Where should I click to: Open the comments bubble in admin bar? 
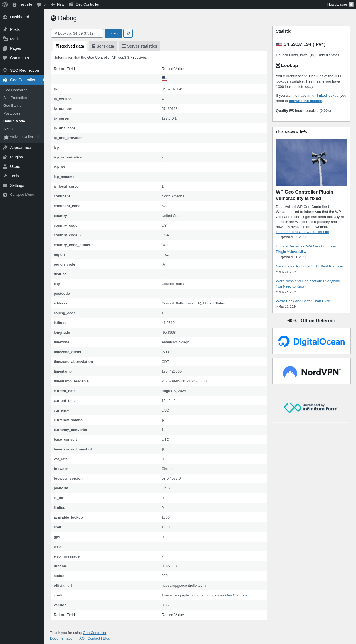tap(39, 4)
